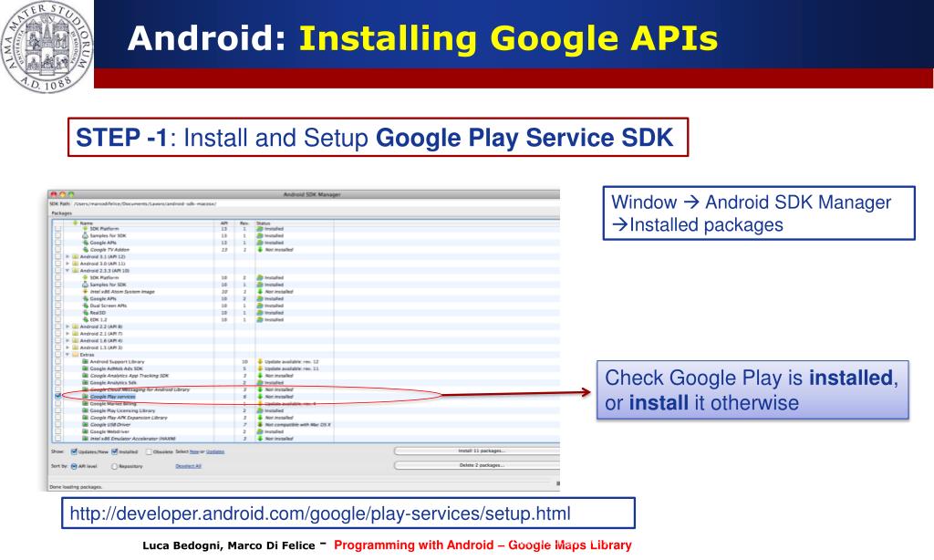This screenshot has width=934, height=560.
Task: Select the Google Play services package icon
Action: pyautogui.click(x=85, y=396)
